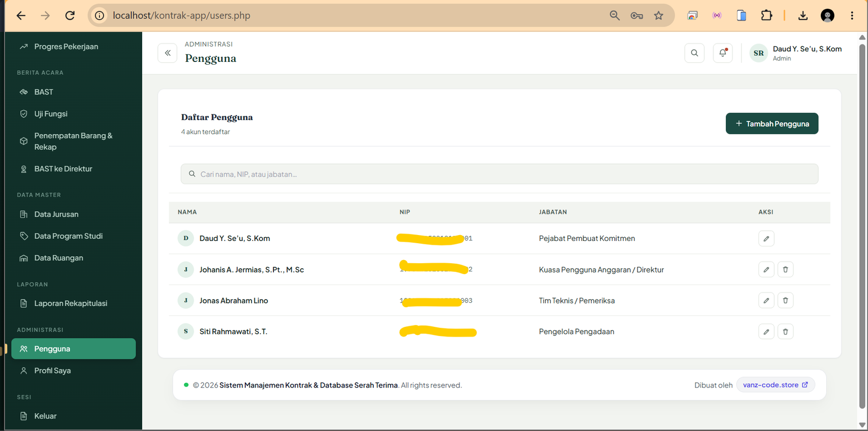Screen dimensions: 868x431
Task: Go to Uji Fungsi page
Action: pyautogui.click(x=73, y=113)
